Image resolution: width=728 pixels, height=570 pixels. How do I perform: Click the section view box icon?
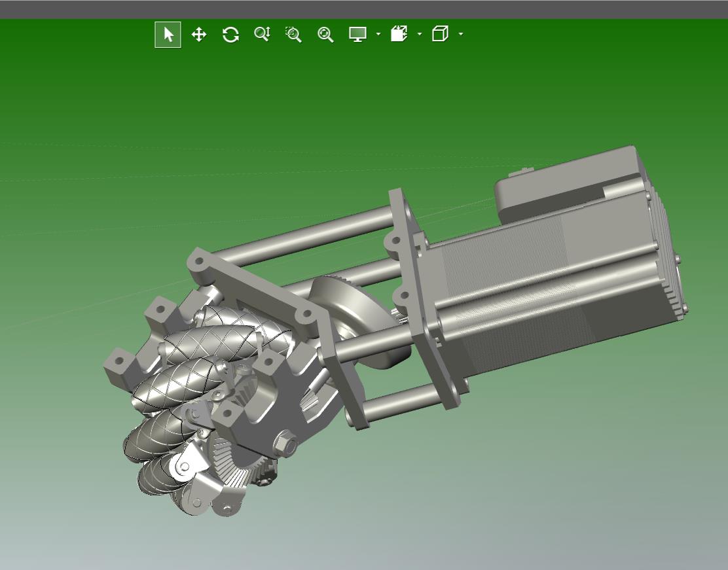pos(399,34)
